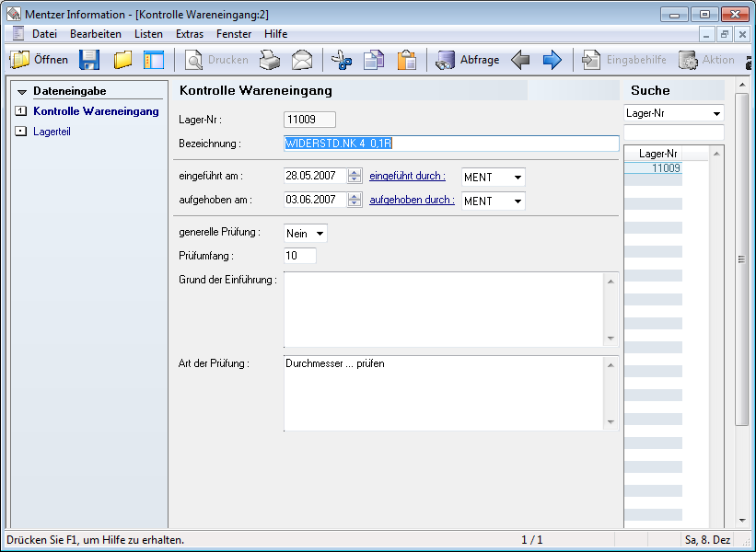Click the 'aufgehoben durch' link
This screenshot has width=756, height=552.
click(412, 200)
